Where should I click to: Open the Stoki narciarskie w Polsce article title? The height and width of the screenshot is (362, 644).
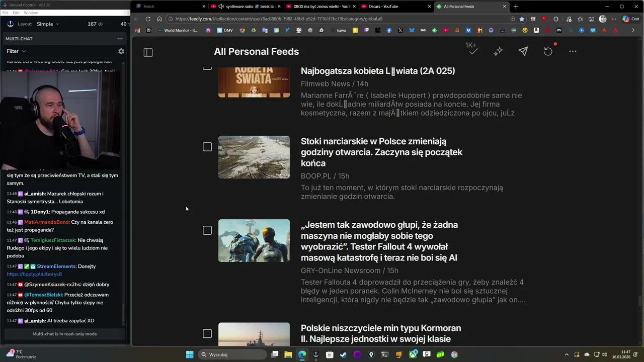pyautogui.click(x=381, y=152)
